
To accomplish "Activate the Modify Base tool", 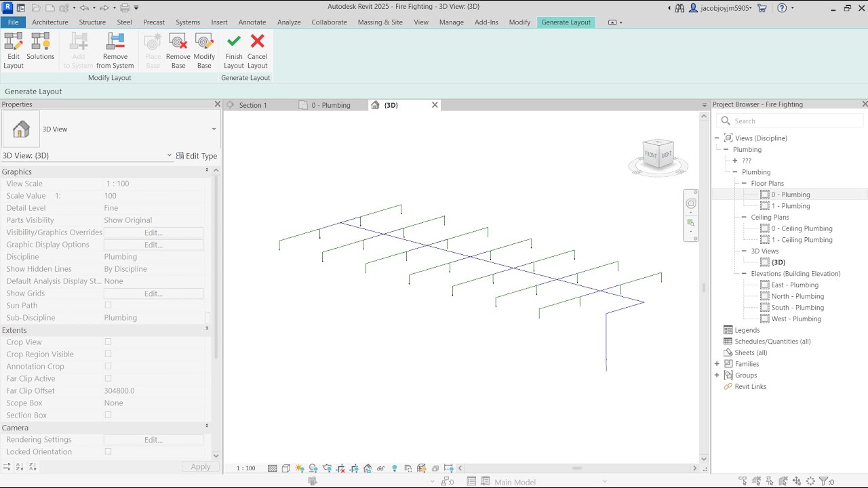I will (x=204, y=51).
